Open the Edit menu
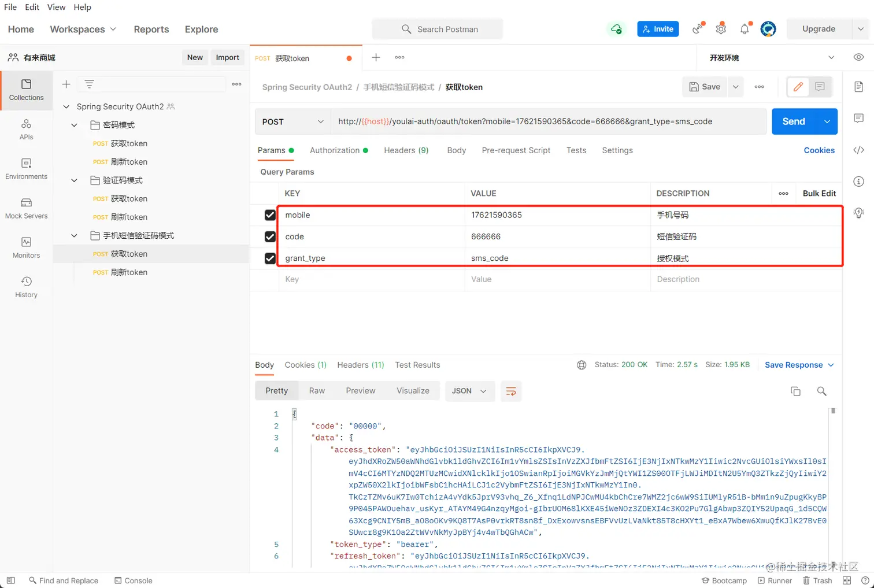 32,7
